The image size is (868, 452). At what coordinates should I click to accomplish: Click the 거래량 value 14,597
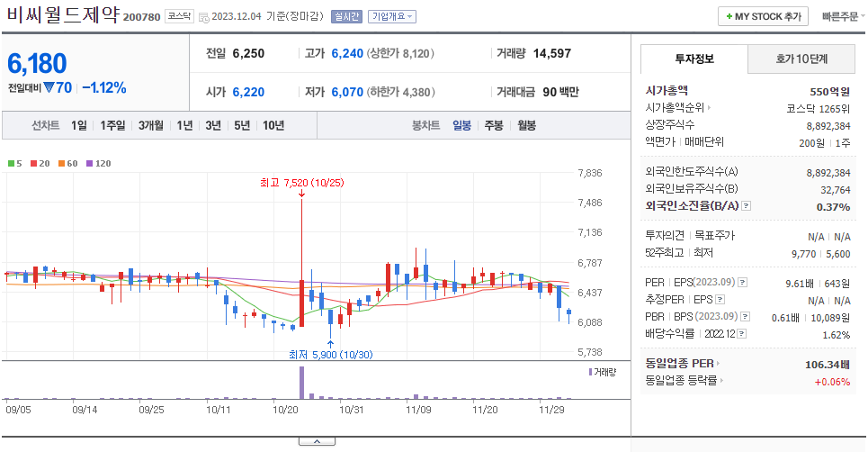click(552, 53)
